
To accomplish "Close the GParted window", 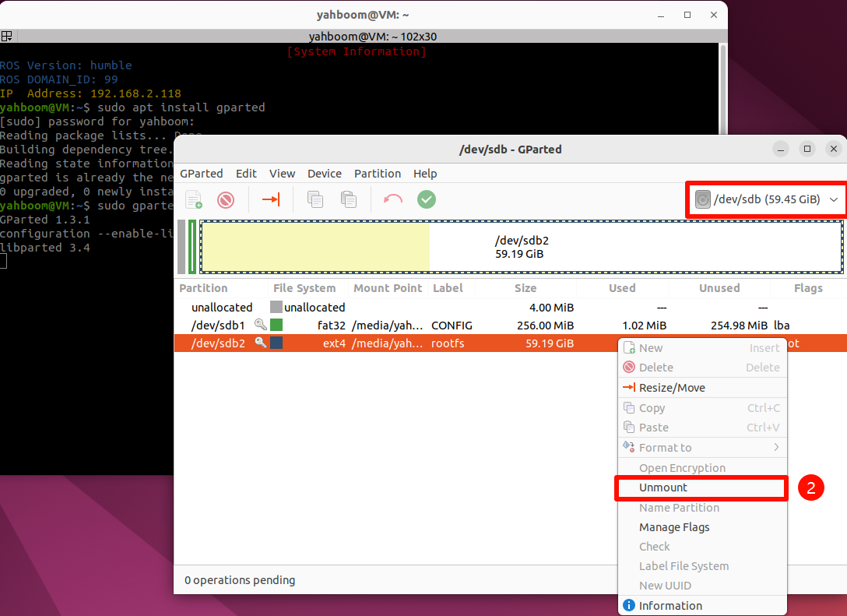I will click(x=834, y=150).
